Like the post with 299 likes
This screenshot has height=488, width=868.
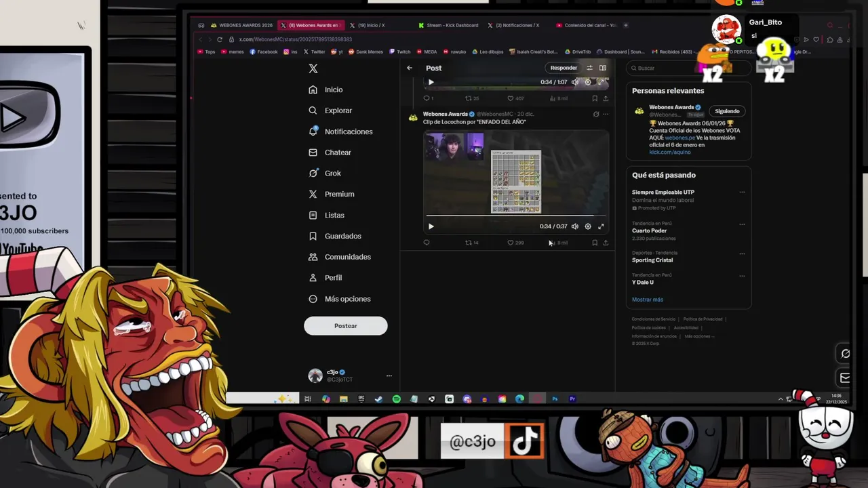point(515,243)
